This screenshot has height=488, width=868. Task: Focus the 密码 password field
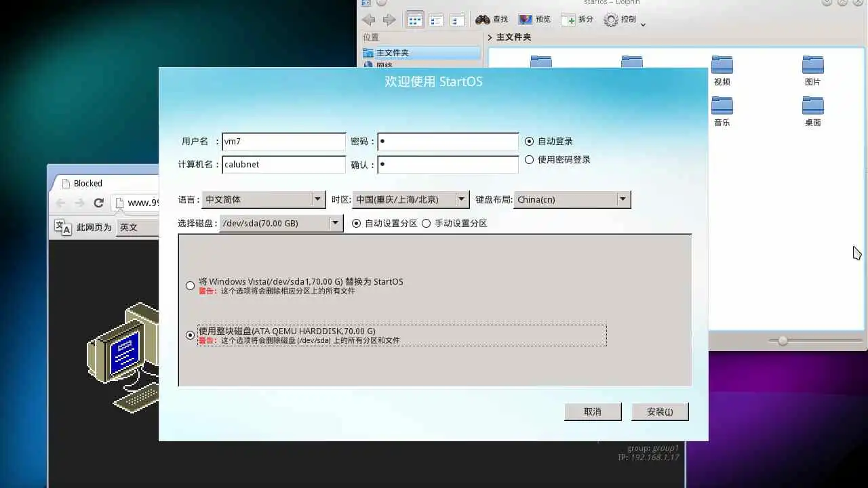448,142
